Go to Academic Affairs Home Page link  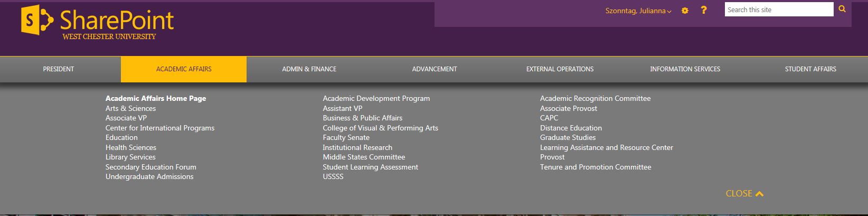pos(156,98)
